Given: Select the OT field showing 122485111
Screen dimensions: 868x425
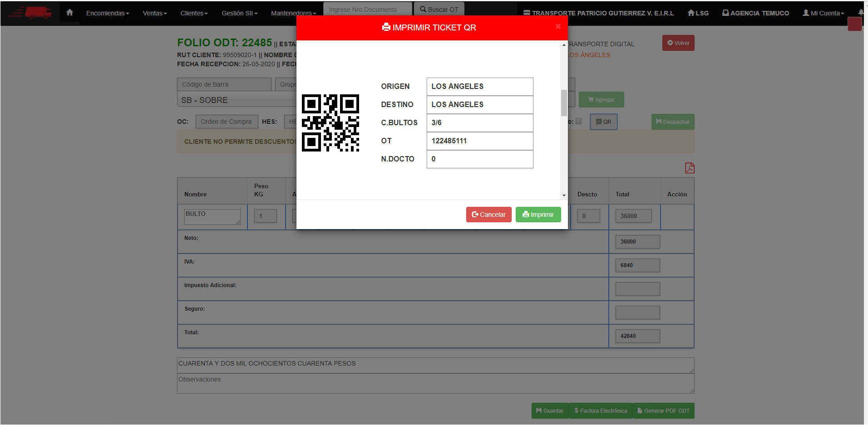Looking at the screenshot, I should (x=480, y=141).
